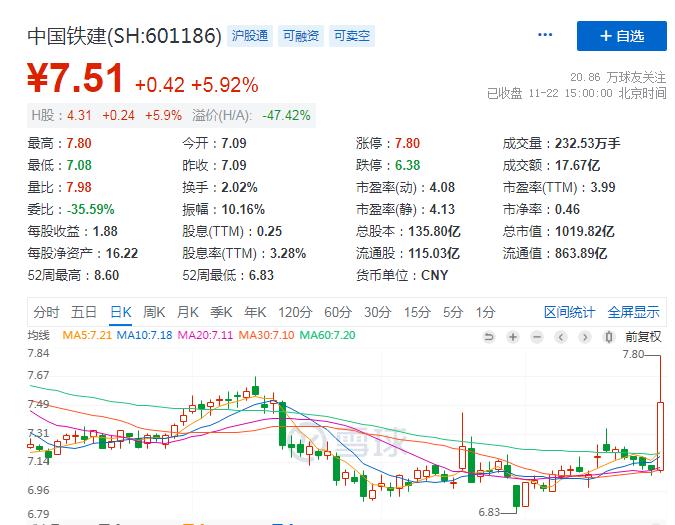This screenshot has width=675, height=525.
Task: Select the 15分 chart tab
Action: (417, 312)
